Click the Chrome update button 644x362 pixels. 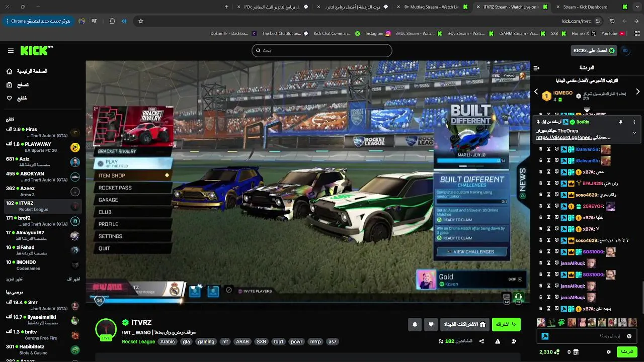(x=40, y=21)
